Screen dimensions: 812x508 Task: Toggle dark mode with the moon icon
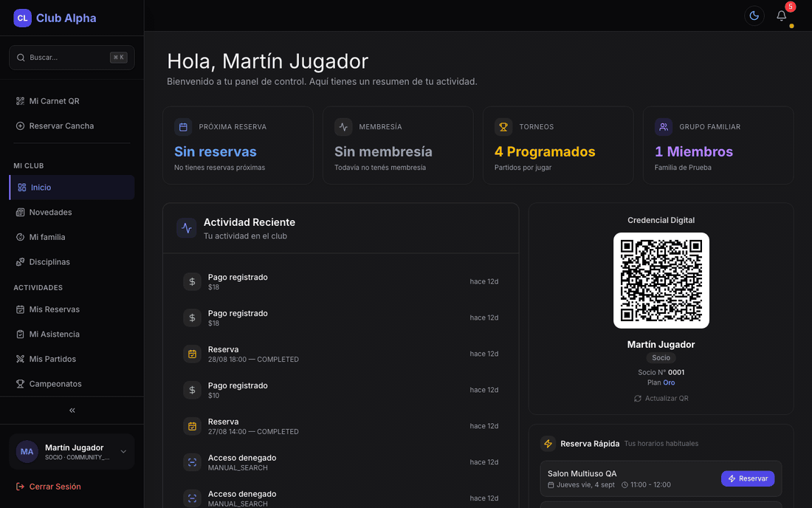[754, 16]
